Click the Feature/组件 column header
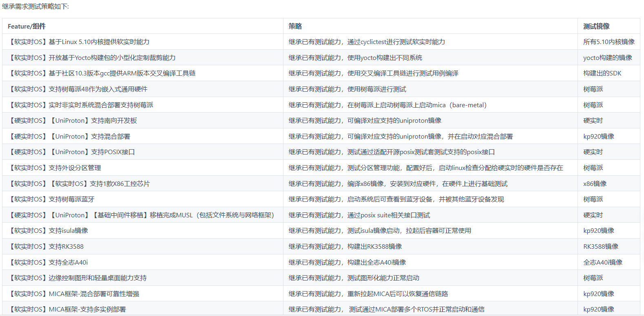Screen dimensions: 644x316 point(27,26)
